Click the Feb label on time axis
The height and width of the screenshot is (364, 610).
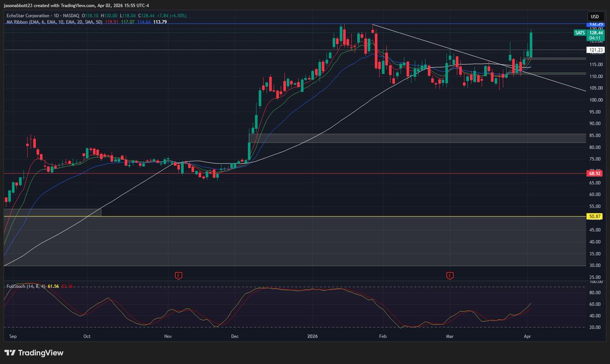tap(383, 337)
